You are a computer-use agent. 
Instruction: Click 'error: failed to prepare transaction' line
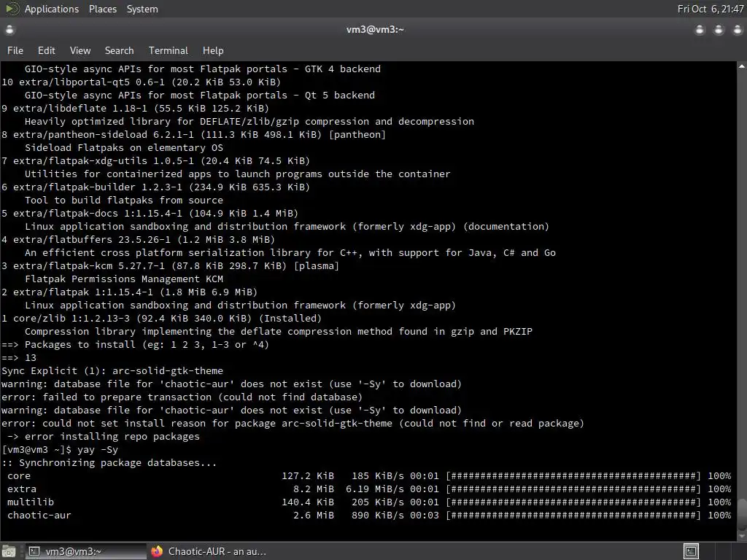point(182,397)
